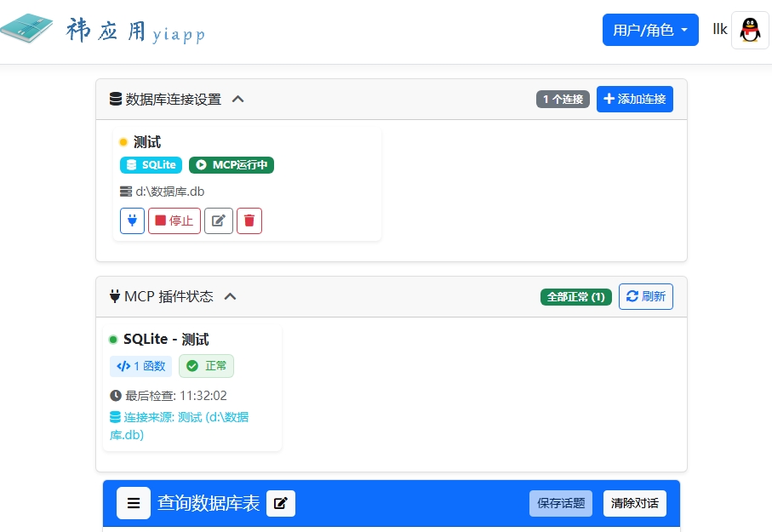Click the 1 个连接 badge
This screenshot has width=772, height=532.
(x=563, y=99)
